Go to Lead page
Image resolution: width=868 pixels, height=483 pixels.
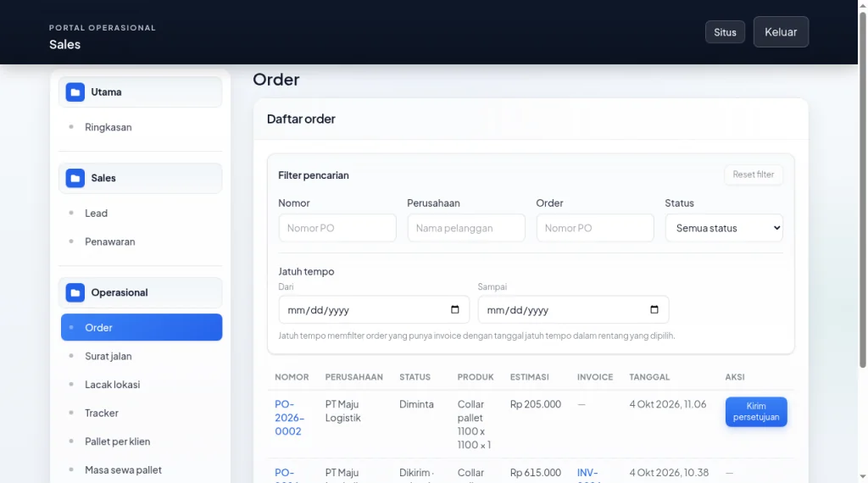tap(142, 213)
